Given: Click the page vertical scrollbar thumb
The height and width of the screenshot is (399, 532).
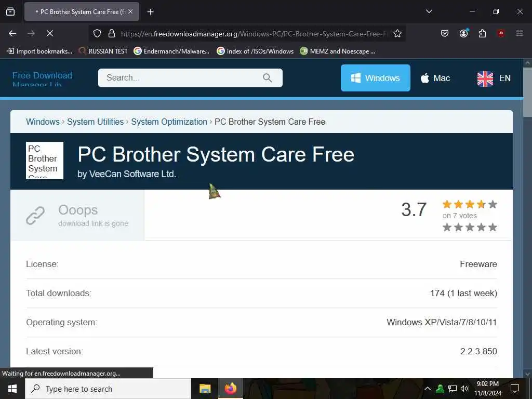Looking at the screenshot, I should [x=527, y=92].
